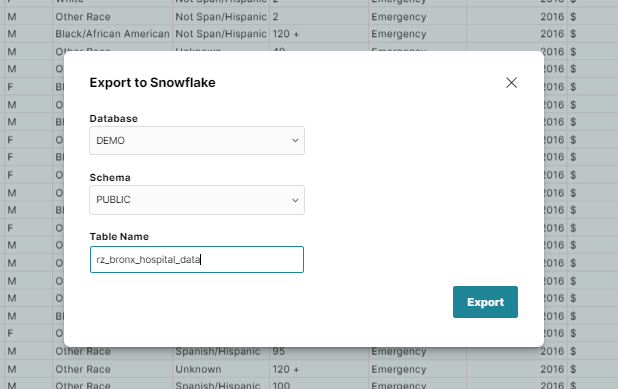
Task: Click the Export button
Action: 485,302
